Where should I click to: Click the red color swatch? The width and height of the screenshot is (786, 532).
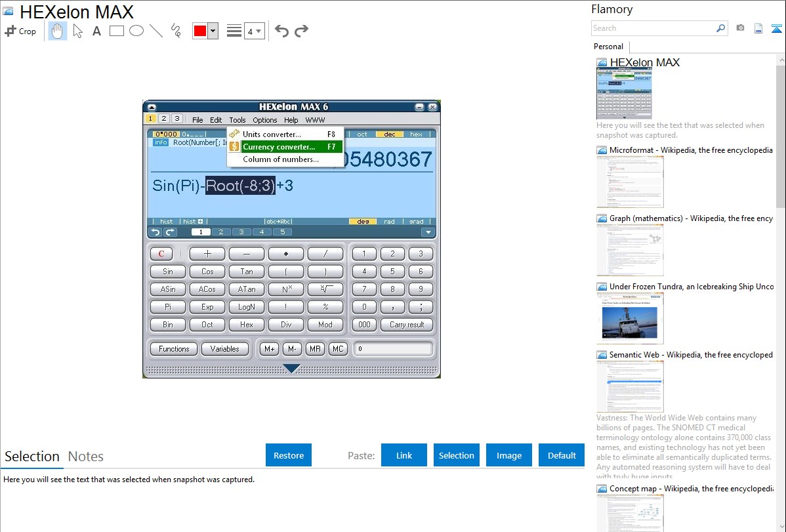click(200, 31)
